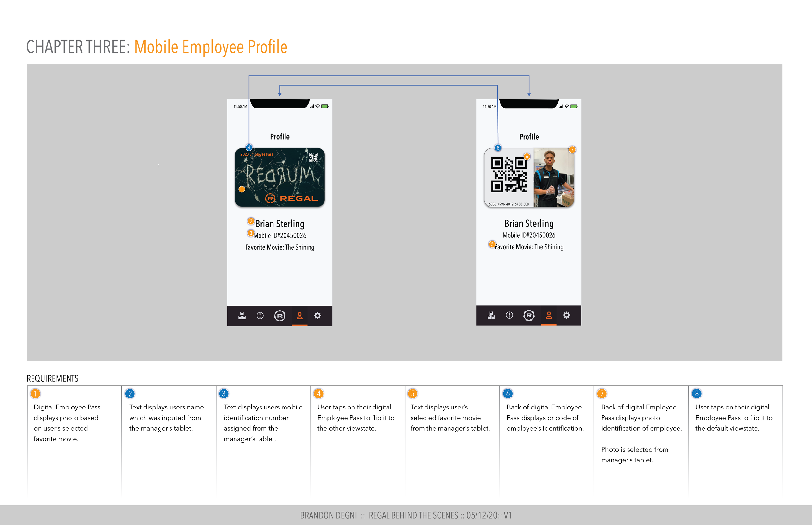Tap the Regal R home icon on right phone

point(529,315)
